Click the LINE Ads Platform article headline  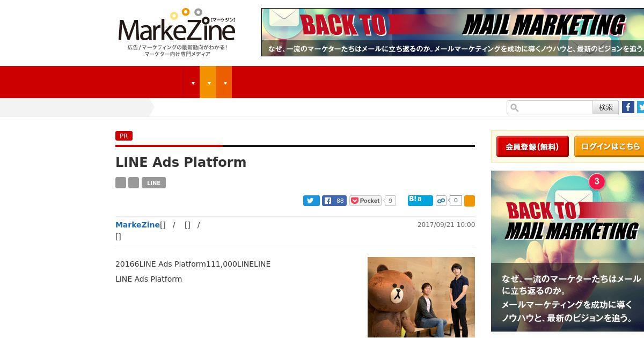click(181, 162)
